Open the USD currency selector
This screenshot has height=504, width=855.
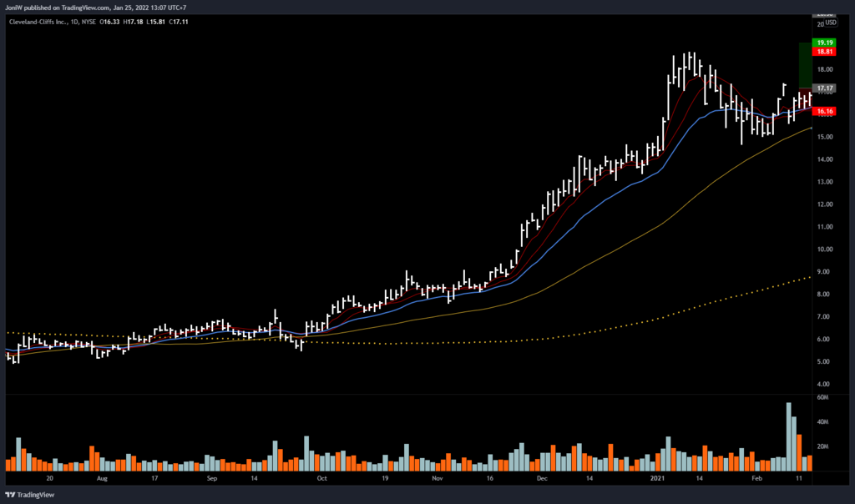[x=831, y=23]
